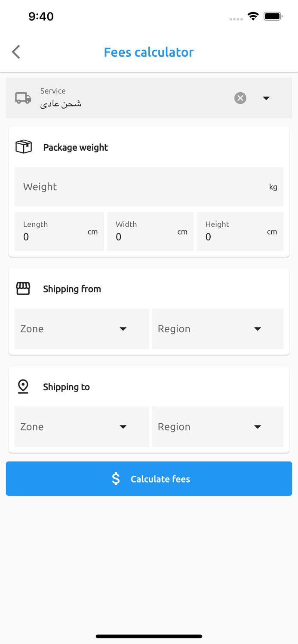Click the Height field showing 0 cm
This screenshot has height=644, width=298.
click(240, 231)
